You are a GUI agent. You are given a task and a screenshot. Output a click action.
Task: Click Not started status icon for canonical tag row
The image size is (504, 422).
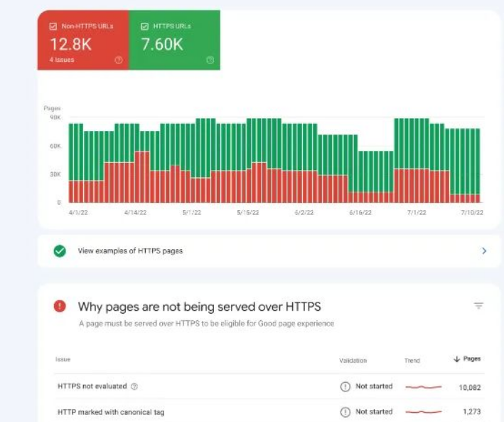pos(345,411)
